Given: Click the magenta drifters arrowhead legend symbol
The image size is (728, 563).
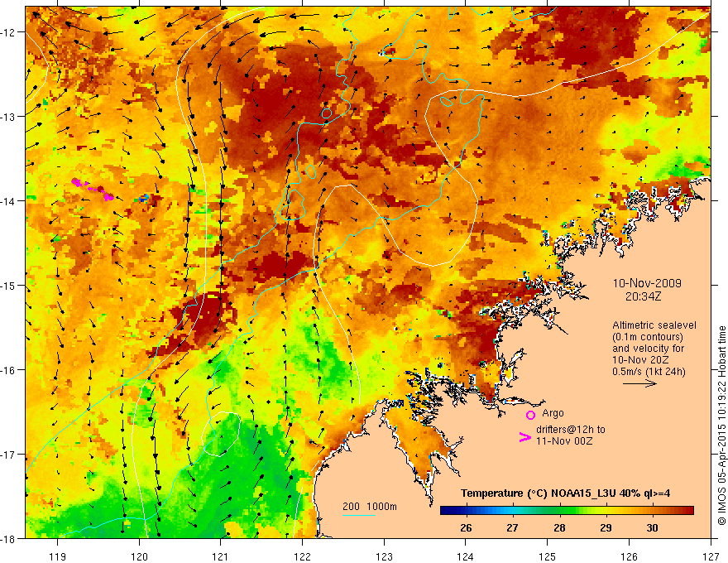Looking at the screenshot, I should 524,437.
